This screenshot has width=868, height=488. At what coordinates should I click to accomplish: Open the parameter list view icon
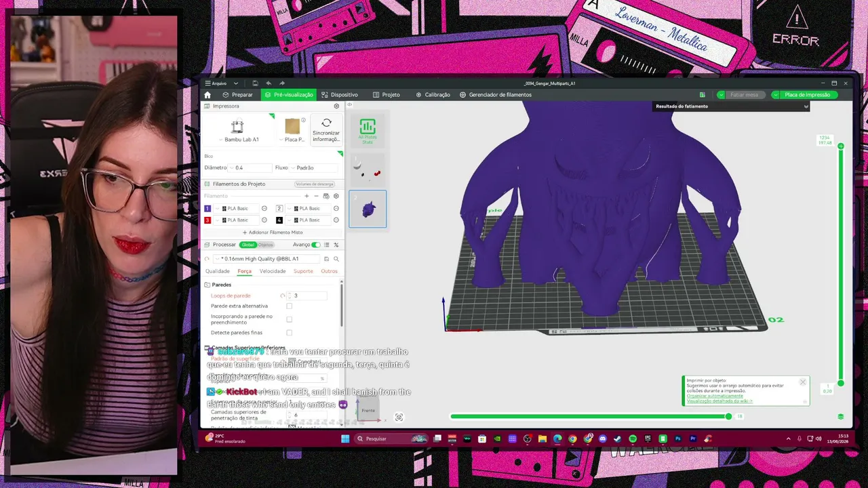[x=326, y=245]
